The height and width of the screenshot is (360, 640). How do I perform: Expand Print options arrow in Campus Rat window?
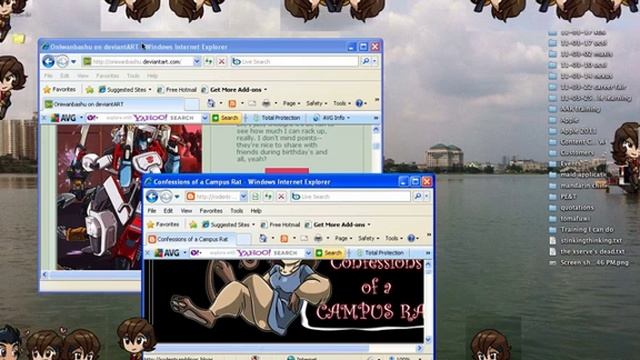tap(328, 239)
